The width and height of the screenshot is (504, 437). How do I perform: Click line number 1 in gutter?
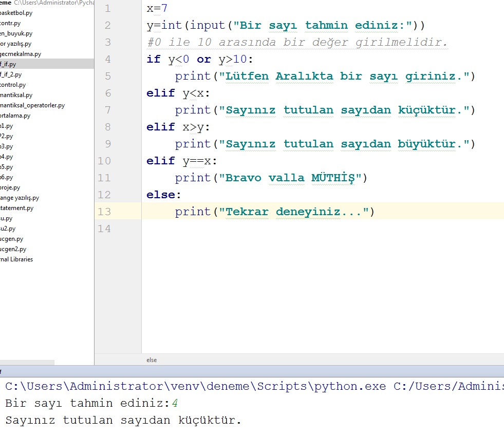[108, 8]
